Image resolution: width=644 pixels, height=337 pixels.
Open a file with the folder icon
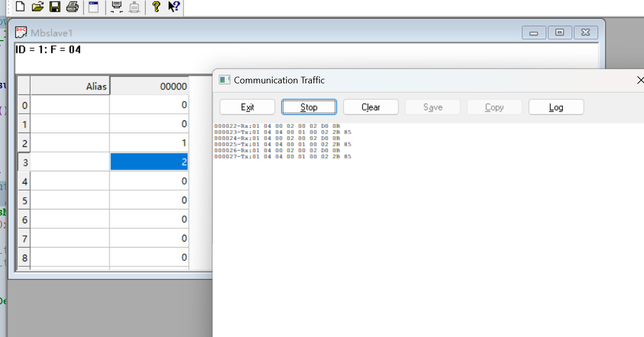(x=37, y=7)
